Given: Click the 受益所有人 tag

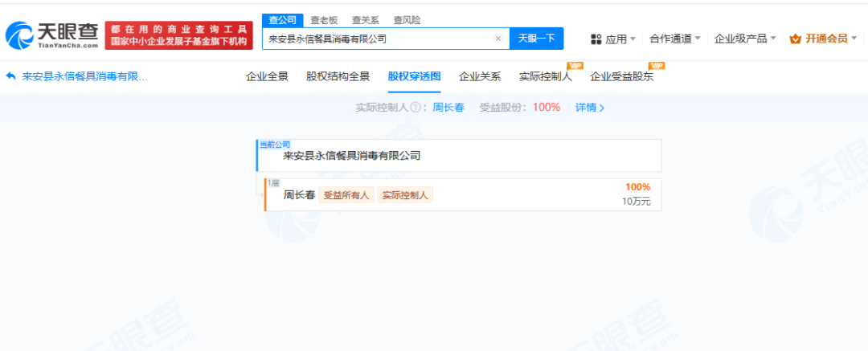Looking at the screenshot, I should point(346,195).
